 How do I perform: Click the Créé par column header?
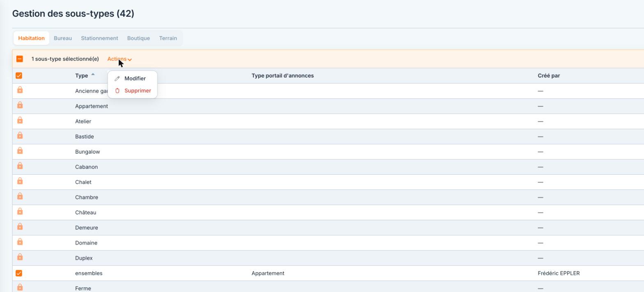[x=549, y=75]
